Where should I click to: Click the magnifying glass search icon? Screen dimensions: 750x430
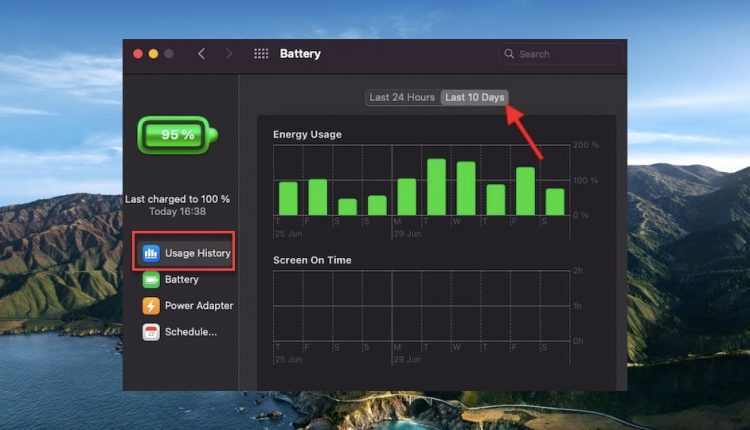pyautogui.click(x=509, y=54)
